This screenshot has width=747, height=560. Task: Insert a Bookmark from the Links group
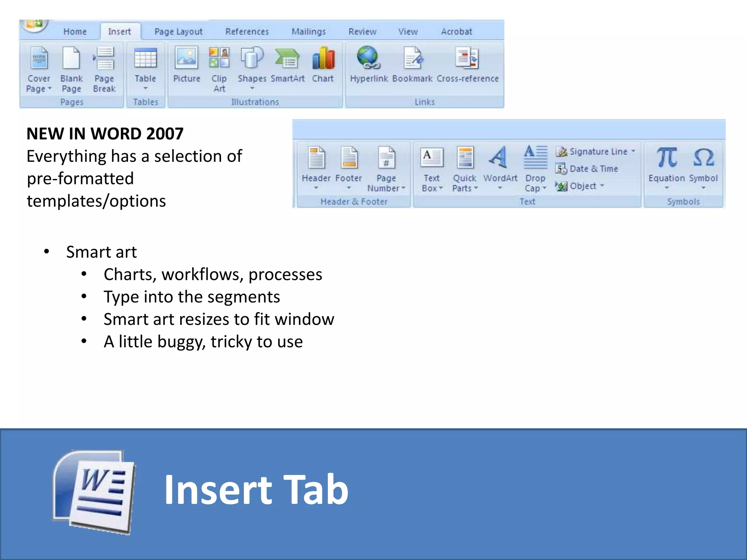pyautogui.click(x=413, y=58)
